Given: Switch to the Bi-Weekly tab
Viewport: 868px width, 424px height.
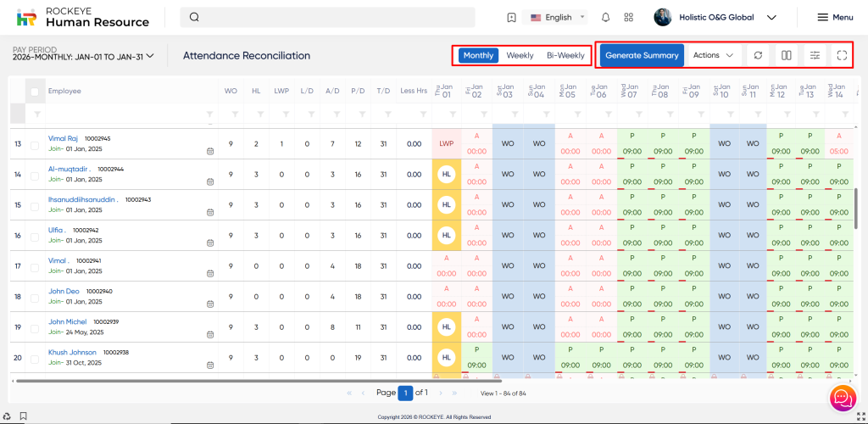Looking at the screenshot, I should point(565,55).
